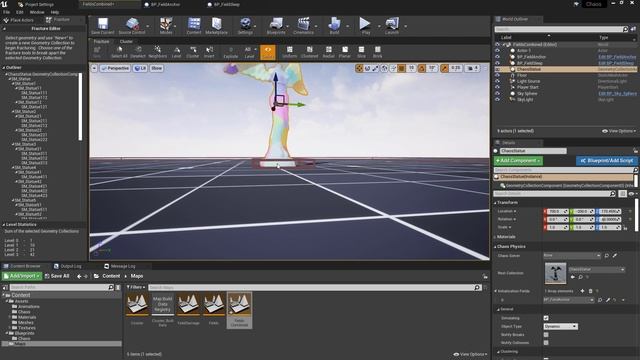Click the Neighbors selection tool
640x360 pixels.
click(x=158, y=52)
